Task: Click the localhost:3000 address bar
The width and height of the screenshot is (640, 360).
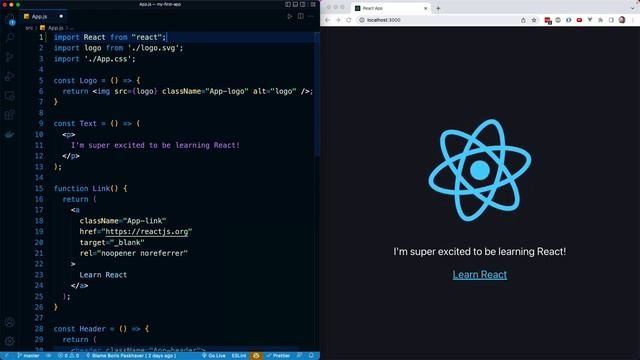Action: click(x=448, y=20)
